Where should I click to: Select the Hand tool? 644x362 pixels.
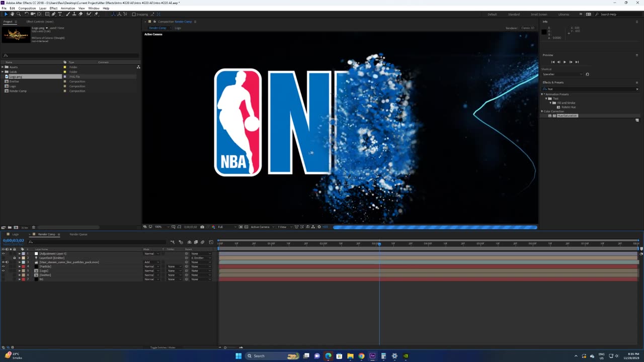tap(12, 14)
